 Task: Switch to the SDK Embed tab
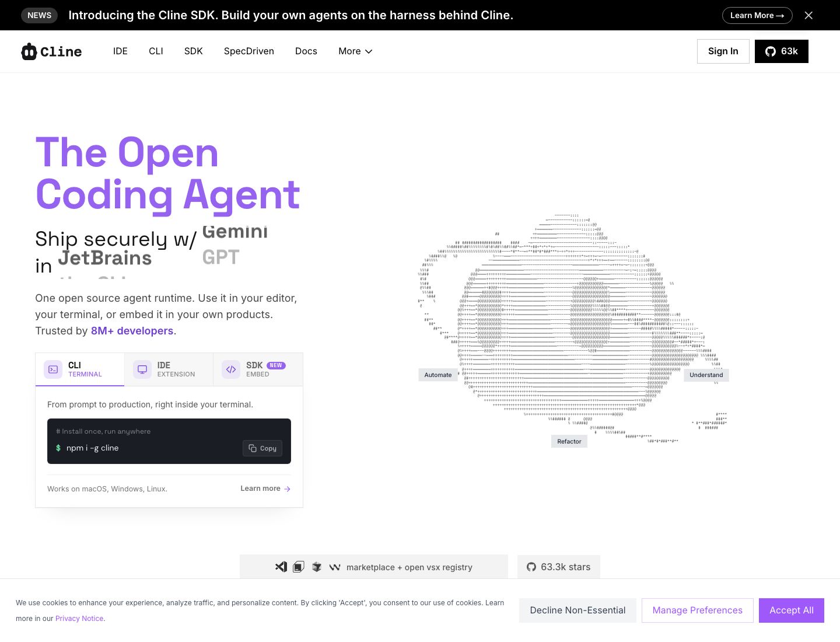click(x=258, y=369)
